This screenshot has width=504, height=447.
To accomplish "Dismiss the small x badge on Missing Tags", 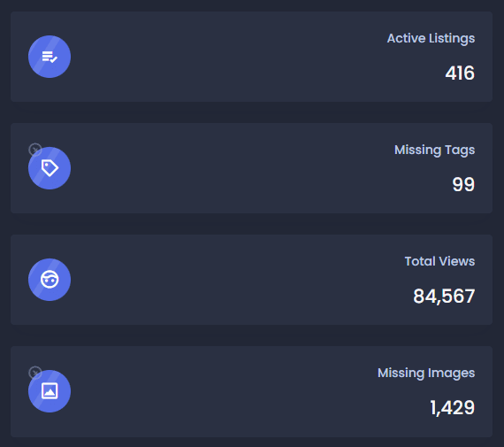I will tap(35, 150).
